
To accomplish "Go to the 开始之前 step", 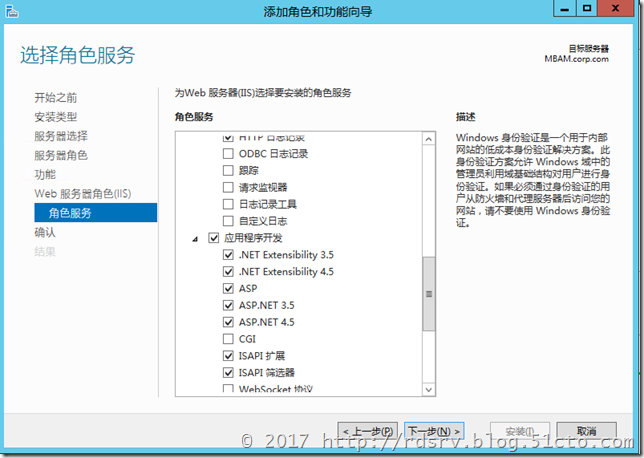I will pos(56,98).
